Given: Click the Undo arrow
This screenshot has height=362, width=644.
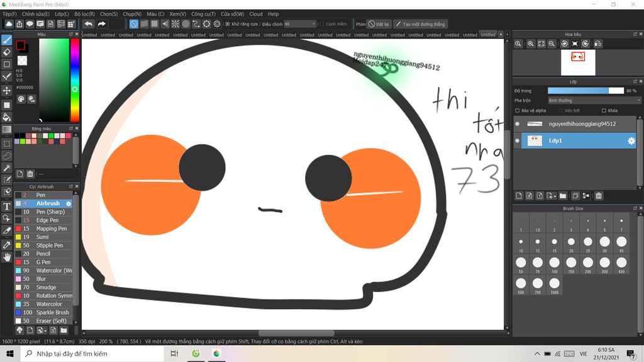Looking at the screenshot, I should point(88,24).
